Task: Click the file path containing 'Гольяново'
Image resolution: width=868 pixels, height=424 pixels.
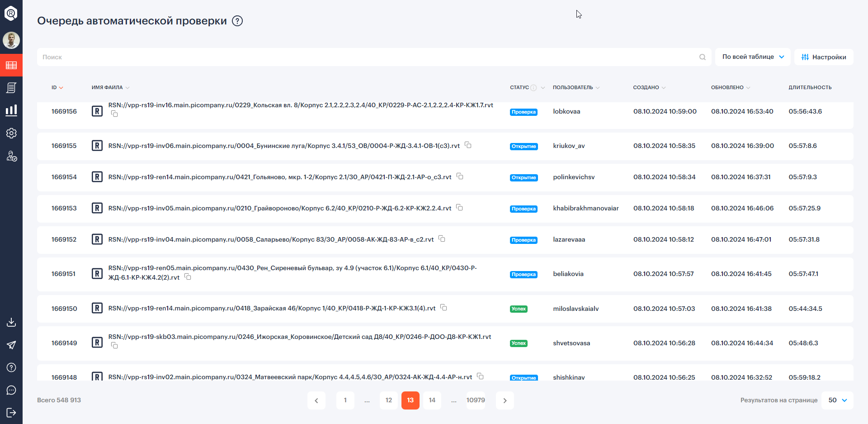Action: pyautogui.click(x=280, y=177)
